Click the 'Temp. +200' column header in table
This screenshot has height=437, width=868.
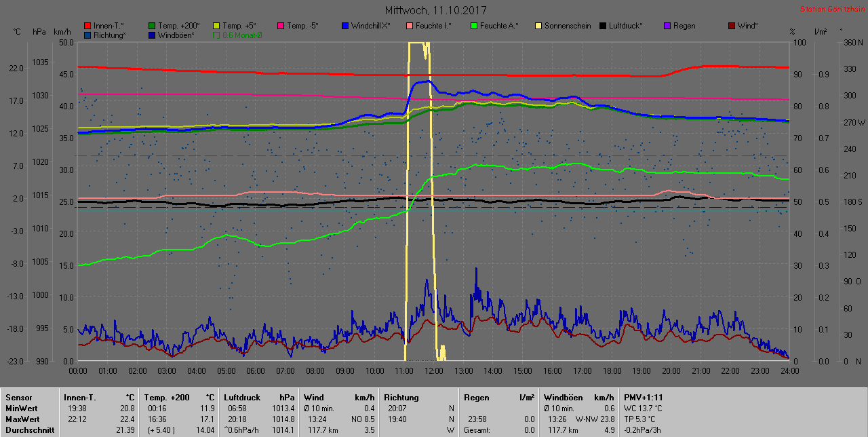166,397
